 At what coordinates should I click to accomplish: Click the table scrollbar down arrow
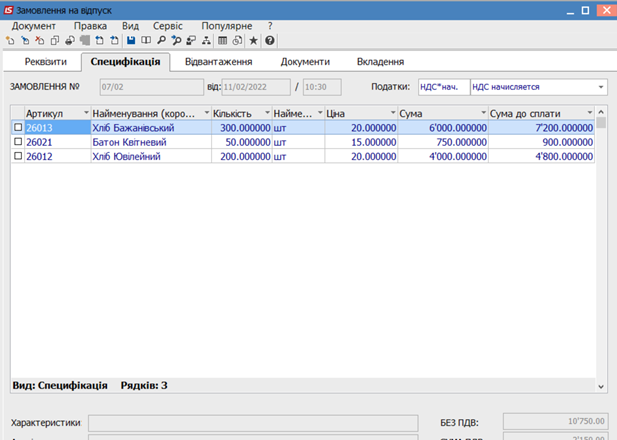click(601, 386)
